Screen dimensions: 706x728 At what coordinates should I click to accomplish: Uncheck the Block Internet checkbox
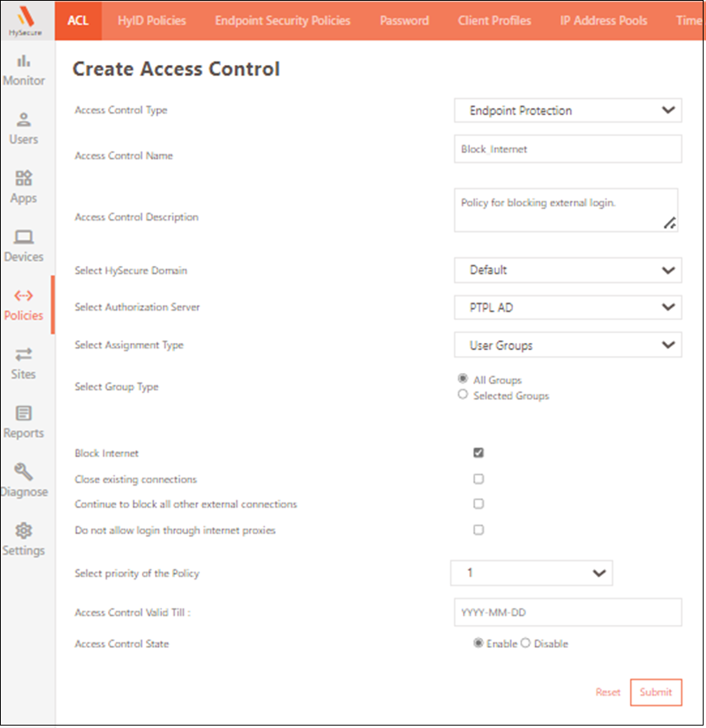point(478,452)
